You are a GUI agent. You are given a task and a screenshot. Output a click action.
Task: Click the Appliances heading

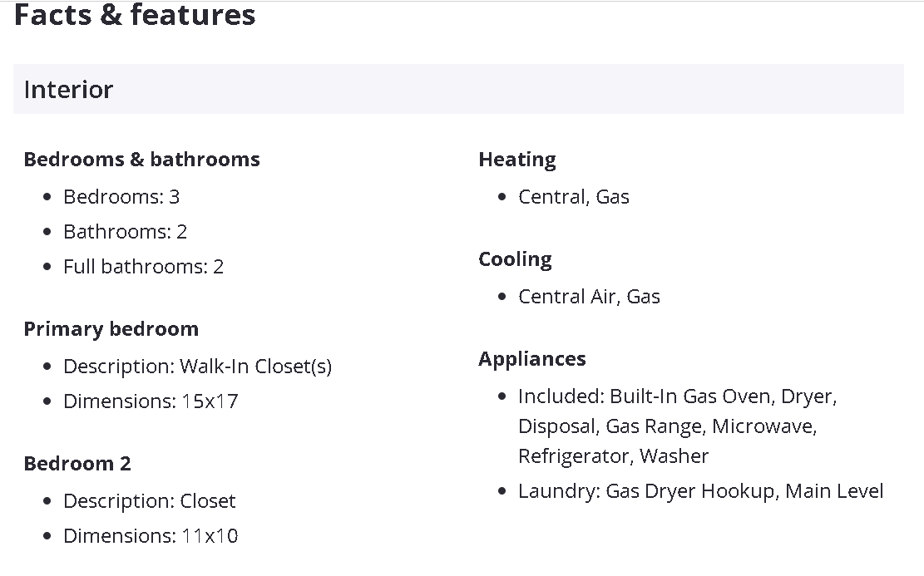coord(531,359)
